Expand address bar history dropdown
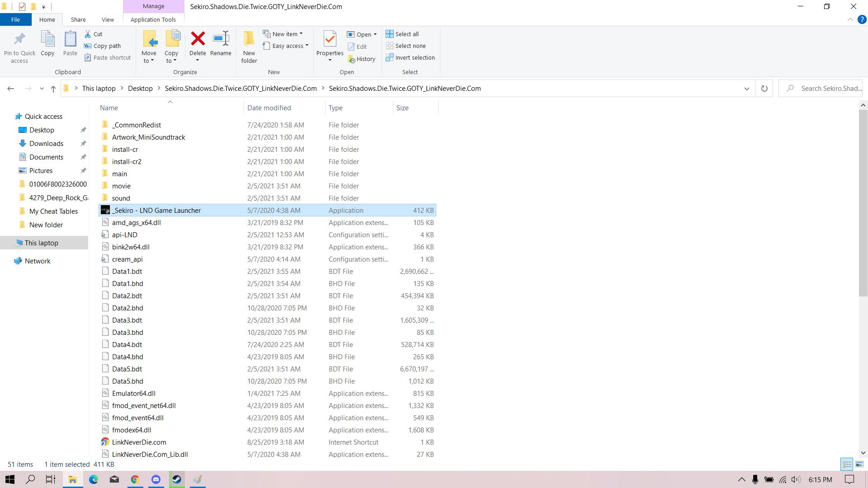 pyautogui.click(x=746, y=89)
